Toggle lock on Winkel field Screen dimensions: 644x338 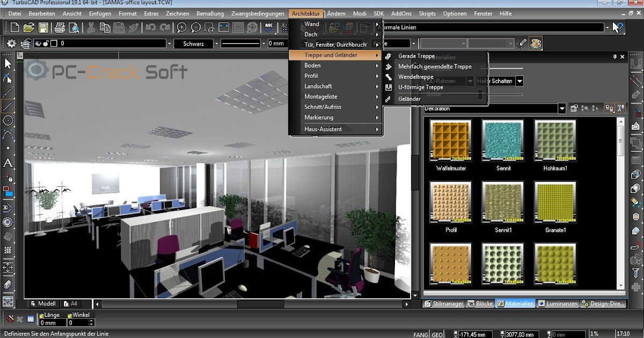[x=69, y=315]
